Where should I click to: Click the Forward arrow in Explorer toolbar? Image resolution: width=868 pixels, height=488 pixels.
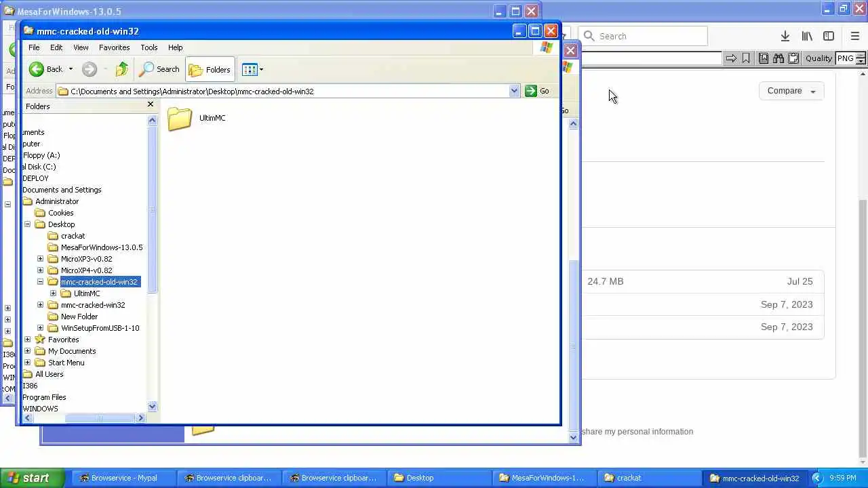tap(89, 69)
